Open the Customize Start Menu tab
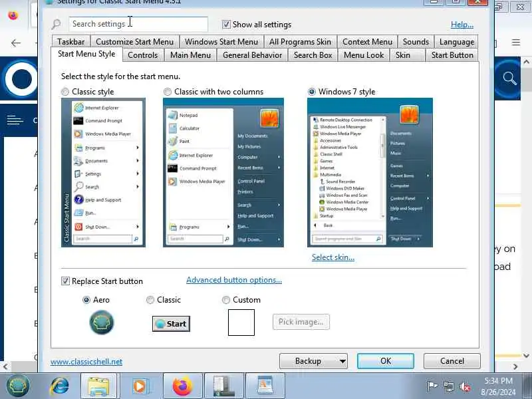The width and height of the screenshot is (532, 399). coord(135,41)
